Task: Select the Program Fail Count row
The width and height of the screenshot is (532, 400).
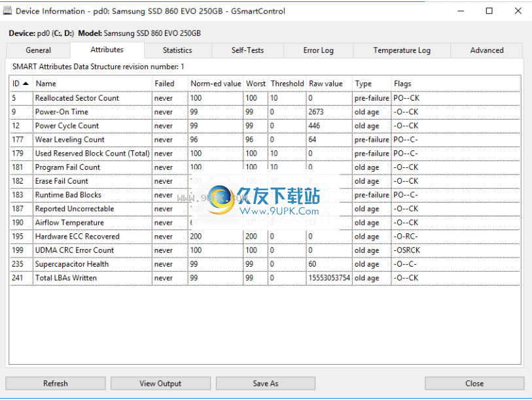Action: (264, 167)
